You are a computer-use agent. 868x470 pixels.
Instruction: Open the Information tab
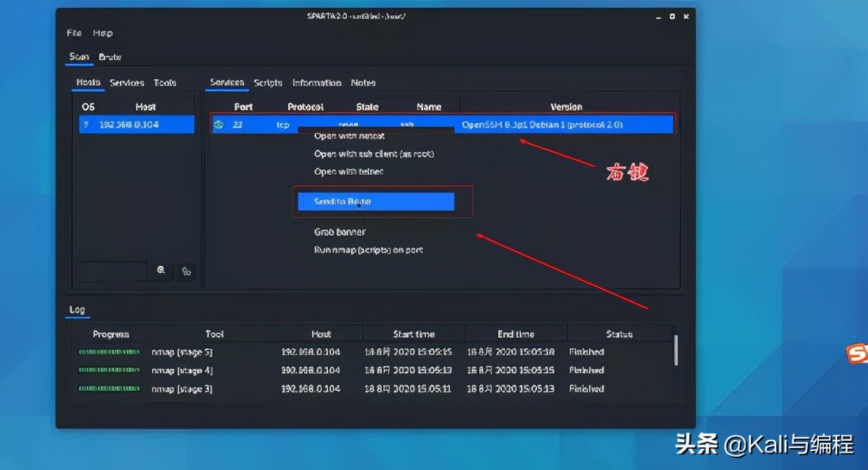[317, 83]
